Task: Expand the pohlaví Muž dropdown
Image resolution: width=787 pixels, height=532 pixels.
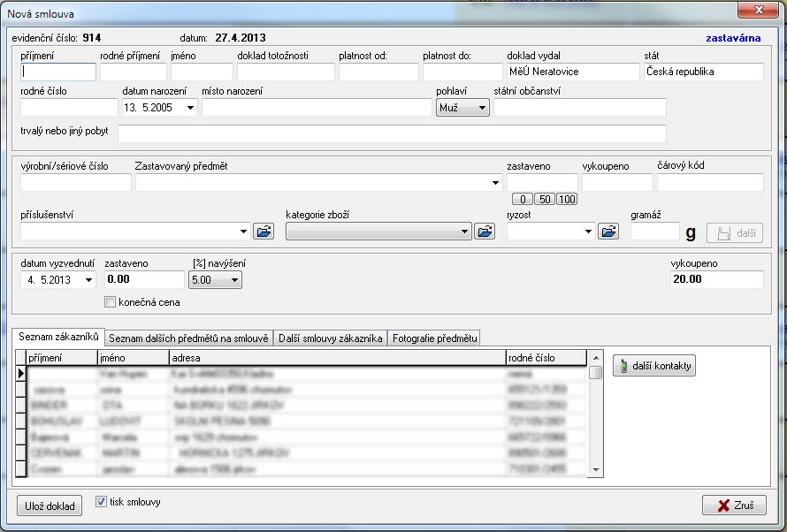Action: (462, 107)
